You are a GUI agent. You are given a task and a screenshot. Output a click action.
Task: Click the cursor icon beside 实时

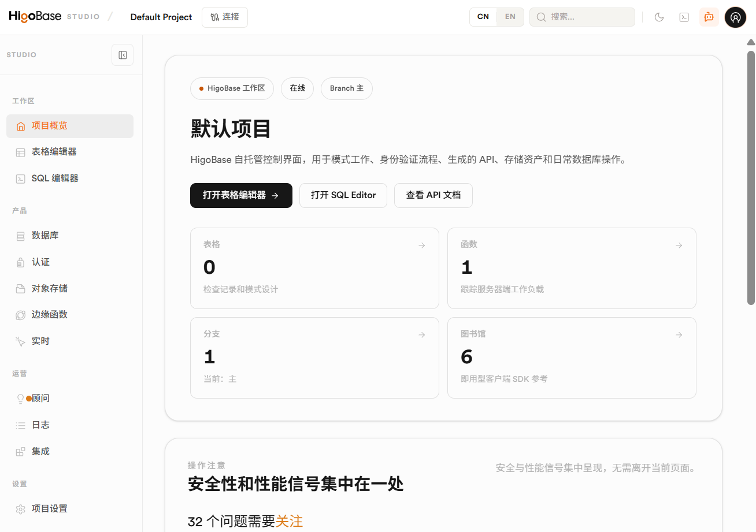(20, 341)
